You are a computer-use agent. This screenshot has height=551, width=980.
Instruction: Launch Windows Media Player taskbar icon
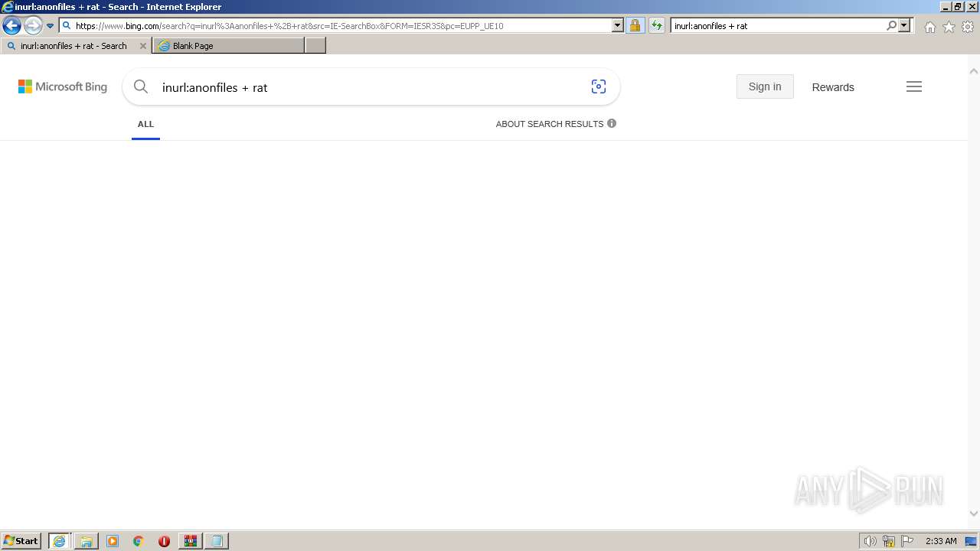[x=113, y=541]
